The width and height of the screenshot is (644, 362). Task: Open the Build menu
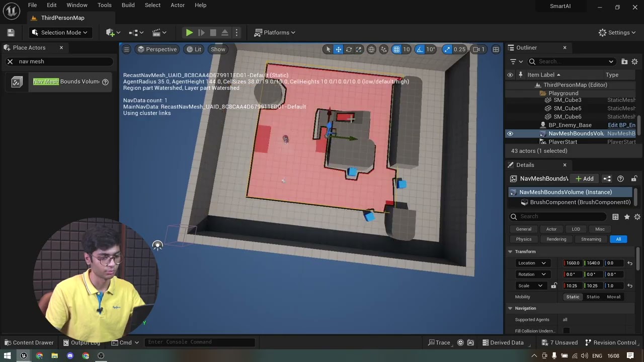pyautogui.click(x=128, y=5)
